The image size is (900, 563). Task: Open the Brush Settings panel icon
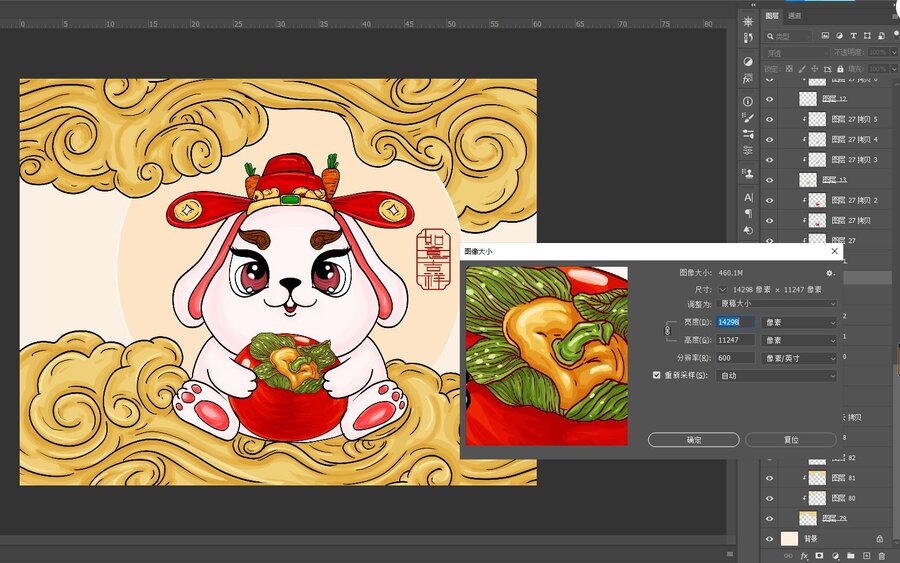pos(747,118)
